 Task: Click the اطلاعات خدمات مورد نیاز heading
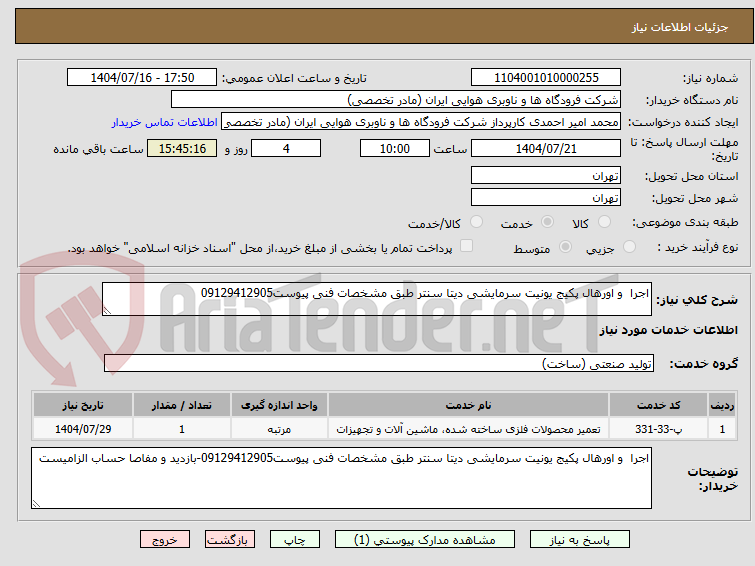point(668,330)
